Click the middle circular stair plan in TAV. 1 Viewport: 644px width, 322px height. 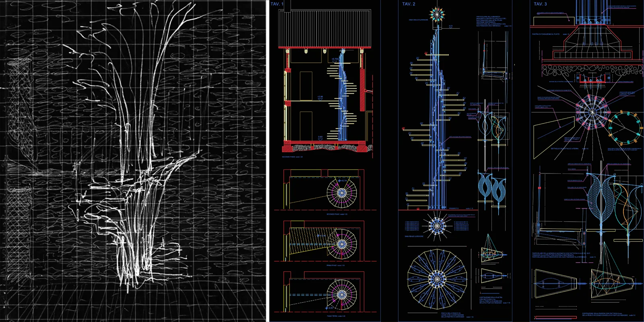[x=341, y=244]
